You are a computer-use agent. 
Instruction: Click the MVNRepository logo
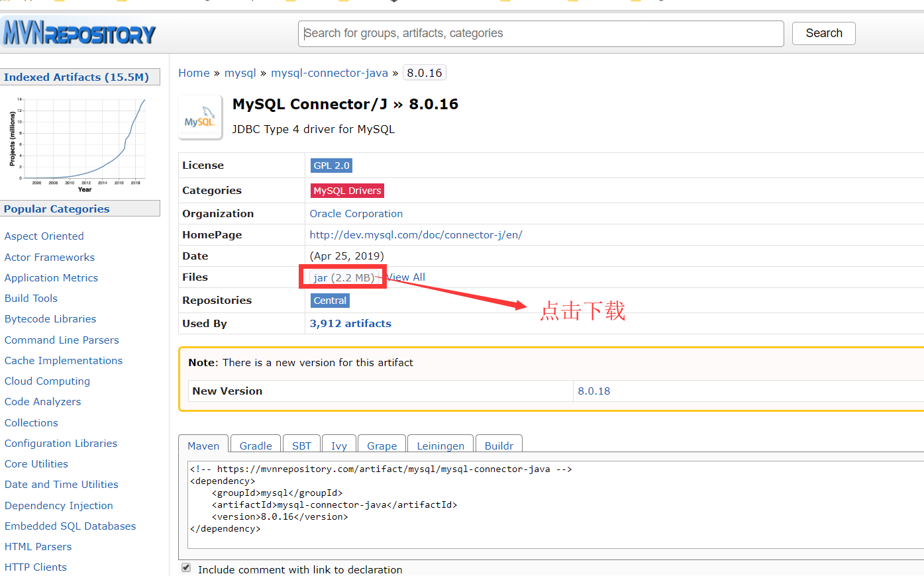click(79, 32)
